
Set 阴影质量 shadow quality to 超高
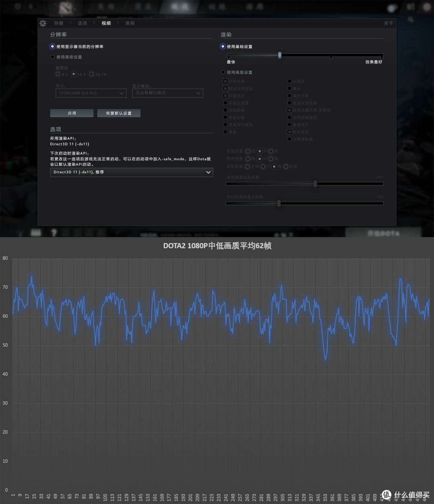pos(286,166)
